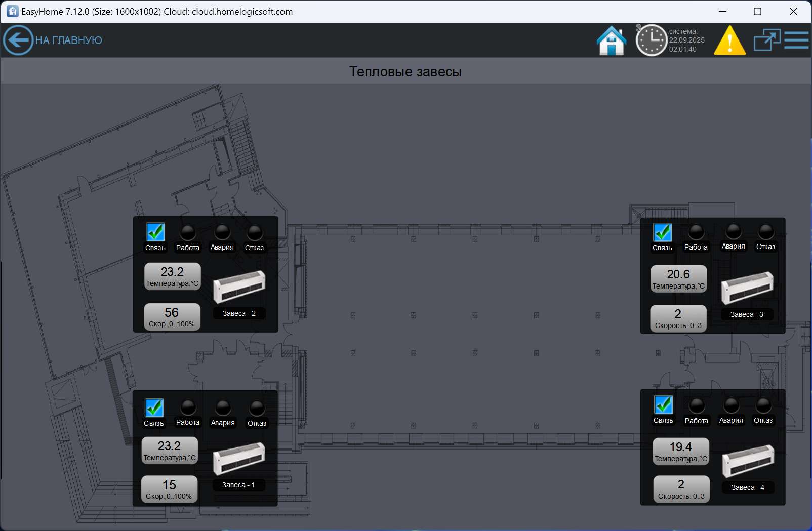Screen dimensions: 812x531
Task: Click the Завеса - 3 air curtain image
Action: (x=747, y=288)
